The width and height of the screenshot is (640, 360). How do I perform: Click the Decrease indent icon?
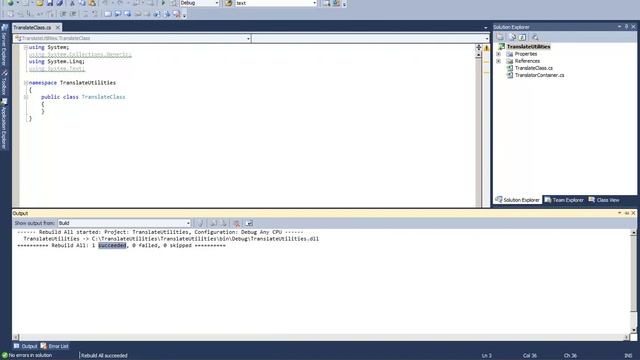pos(63,14)
